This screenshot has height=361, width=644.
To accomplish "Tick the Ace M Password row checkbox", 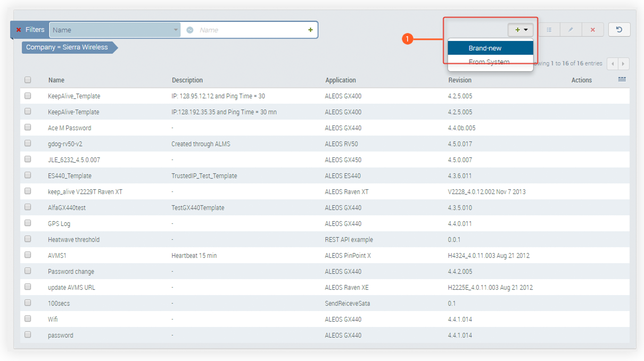I will [28, 128].
